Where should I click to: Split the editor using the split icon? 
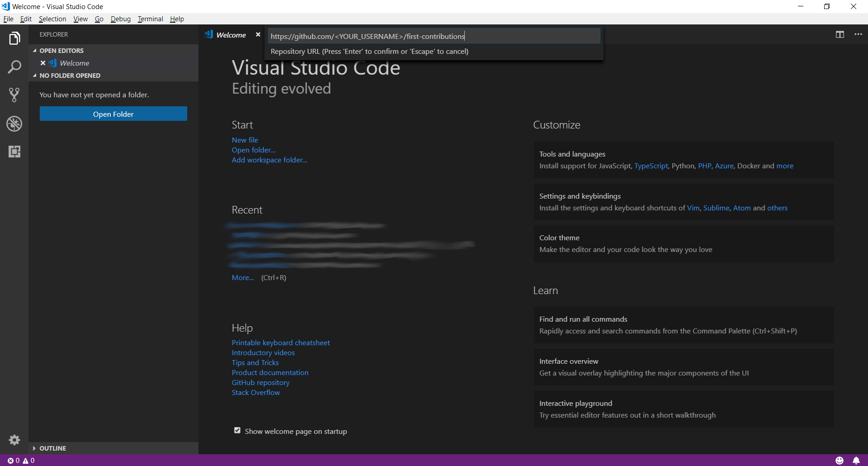click(840, 34)
